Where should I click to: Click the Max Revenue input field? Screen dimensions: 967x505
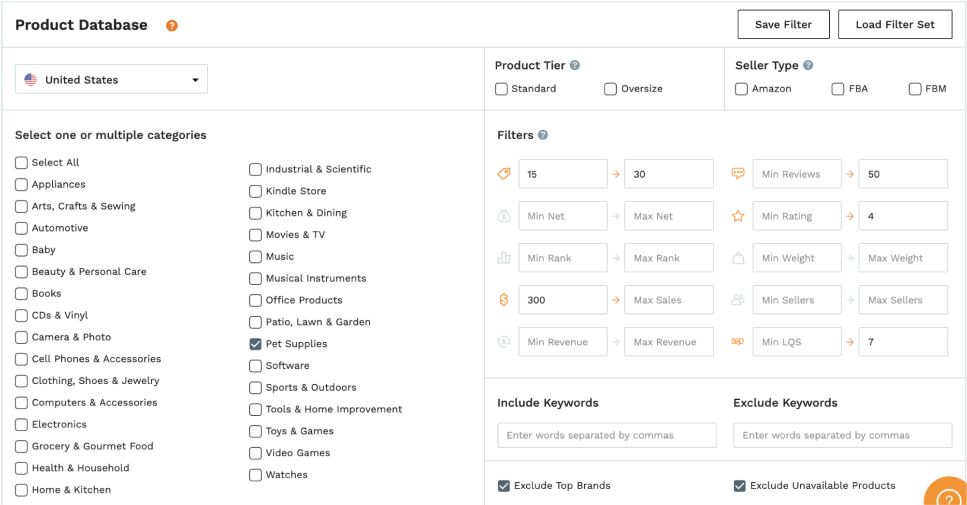coord(669,342)
